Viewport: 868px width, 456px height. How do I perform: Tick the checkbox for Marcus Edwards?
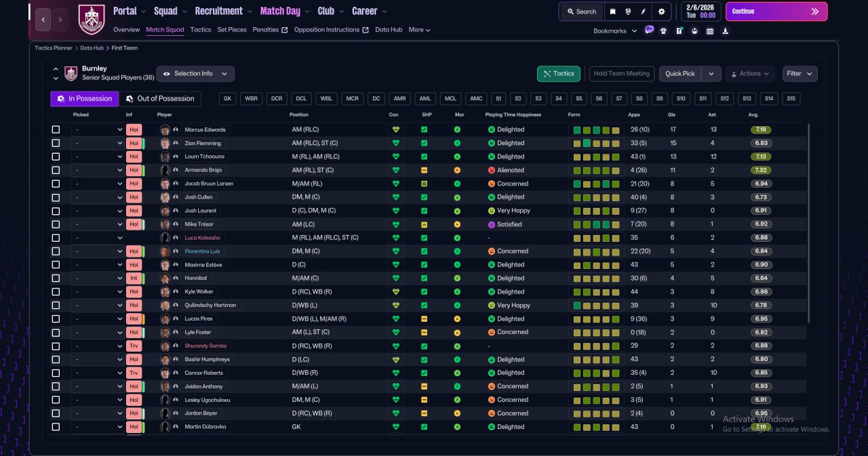point(56,129)
